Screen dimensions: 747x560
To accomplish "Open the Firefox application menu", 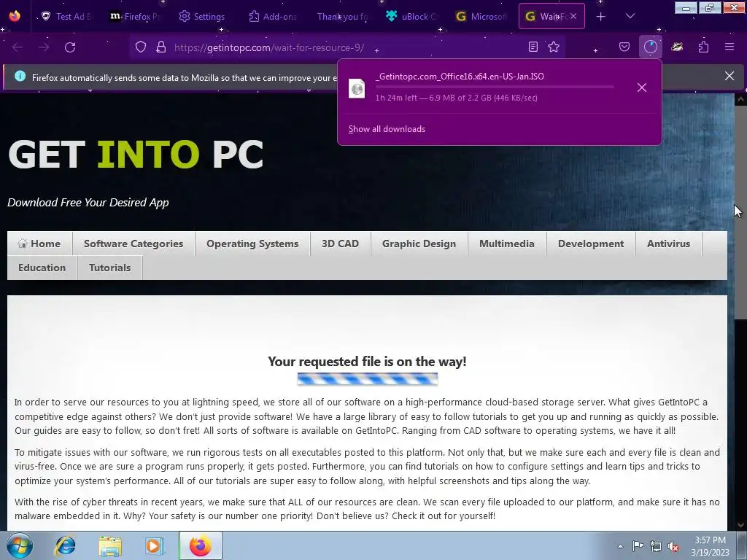I will tap(729, 47).
